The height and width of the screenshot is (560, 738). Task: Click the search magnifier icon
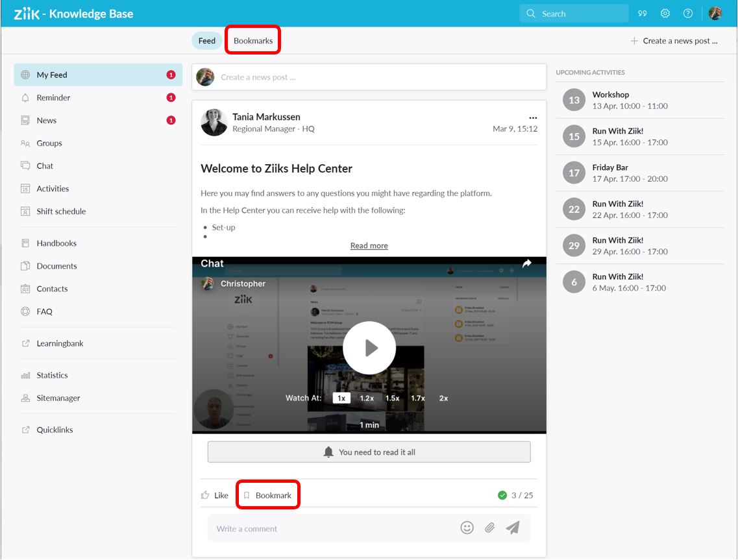pyautogui.click(x=531, y=14)
